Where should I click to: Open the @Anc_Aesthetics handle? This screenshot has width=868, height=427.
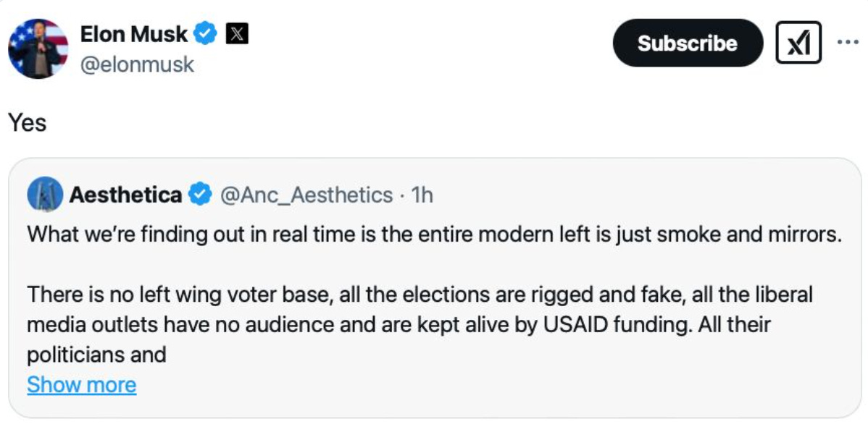point(306,195)
